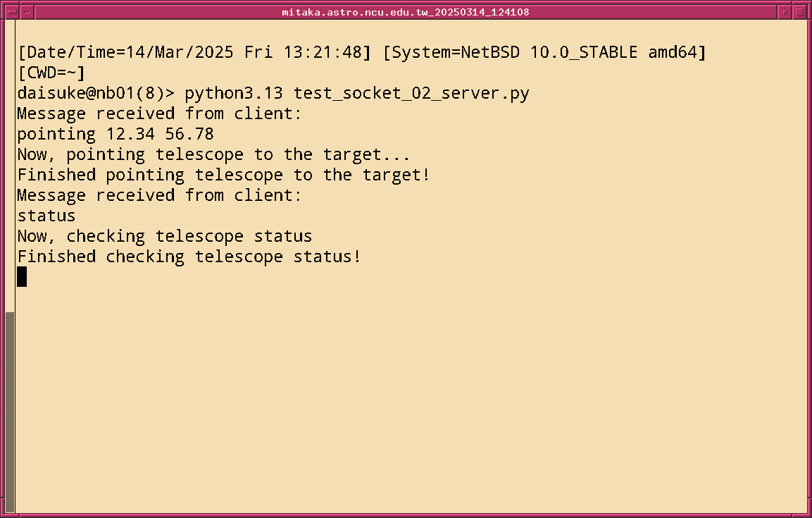Open the window menu button in title bar
The height and width of the screenshot is (518, 812).
pyautogui.click(x=11, y=12)
